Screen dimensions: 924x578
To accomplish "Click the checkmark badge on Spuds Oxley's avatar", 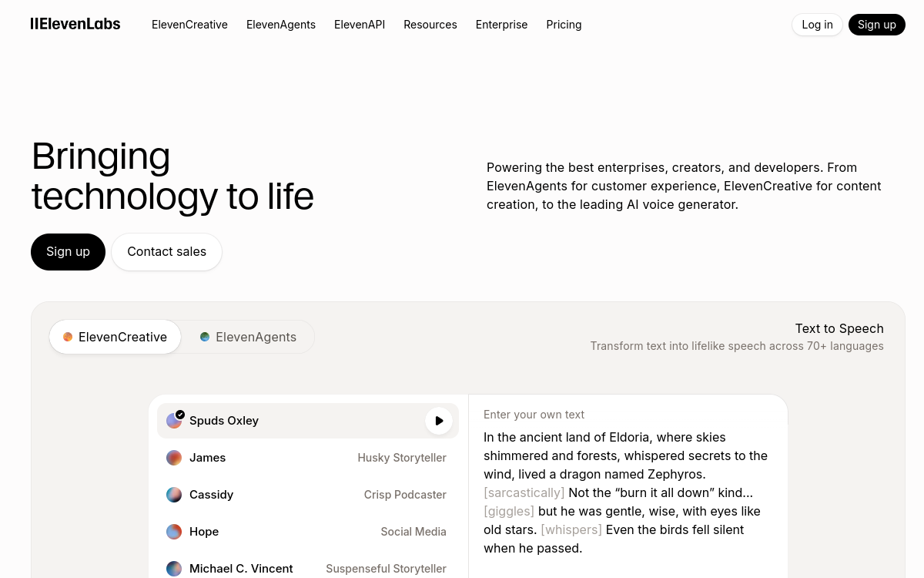I will point(180,414).
